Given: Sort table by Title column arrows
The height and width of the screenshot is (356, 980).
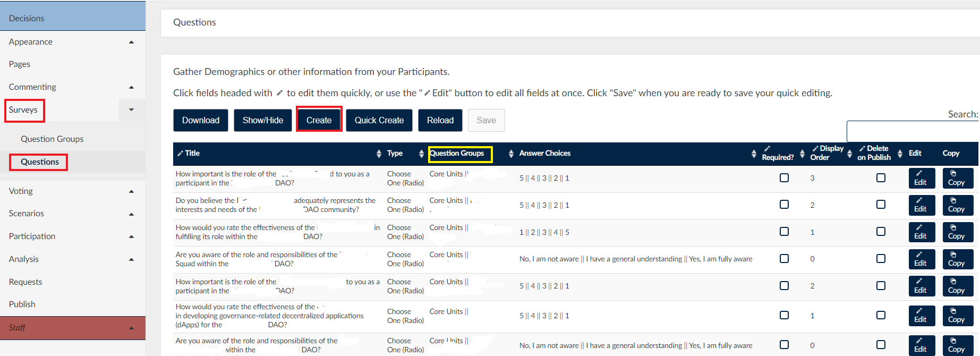Looking at the screenshot, I should pos(379,154).
